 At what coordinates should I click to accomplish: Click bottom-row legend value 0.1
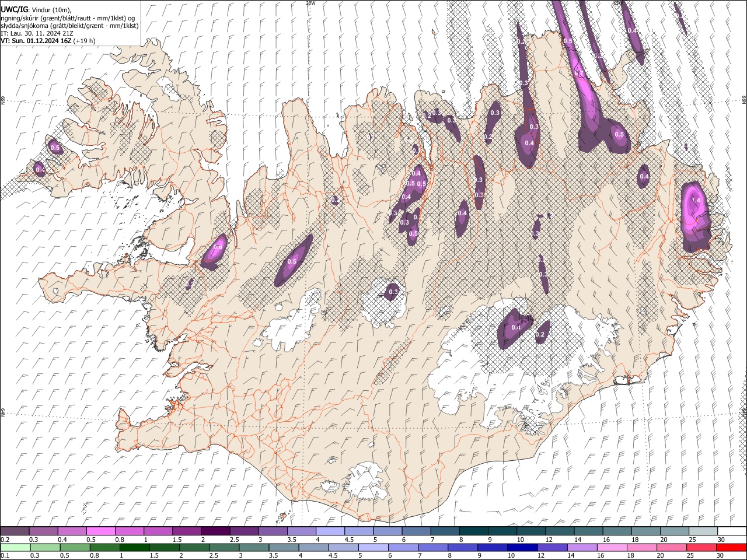click(5, 556)
